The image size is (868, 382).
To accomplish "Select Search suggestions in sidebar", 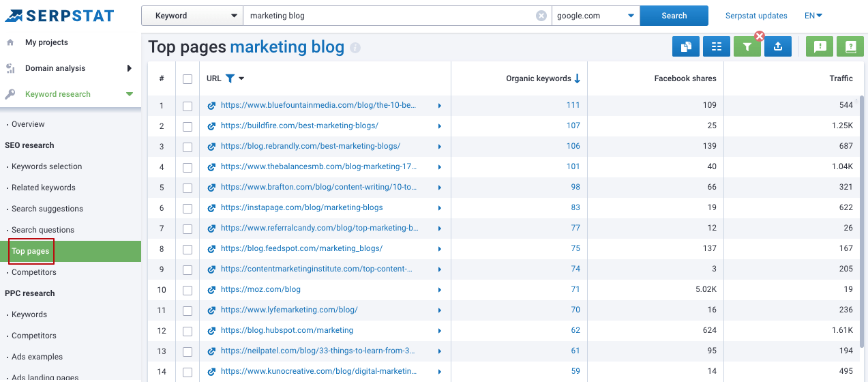I will pos(47,209).
